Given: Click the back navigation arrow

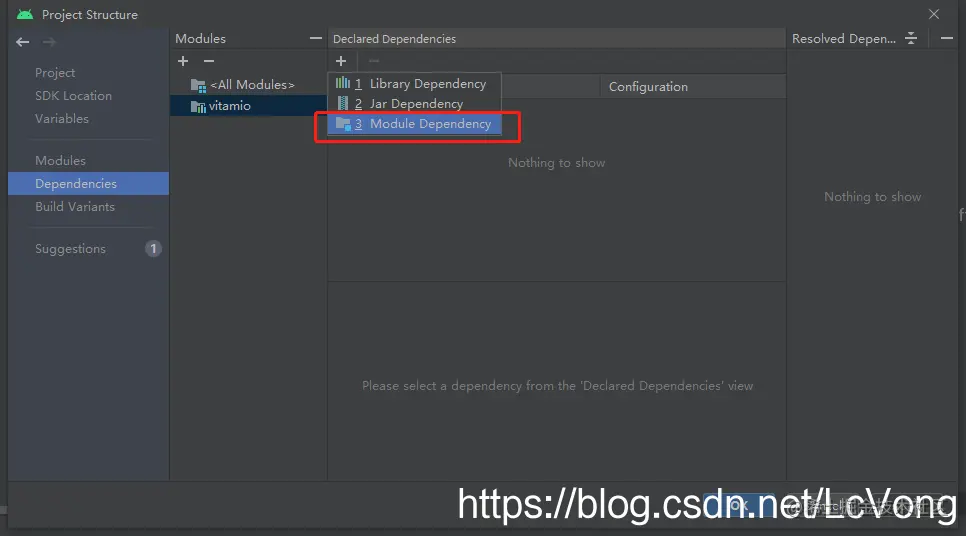Looking at the screenshot, I should 23,42.
